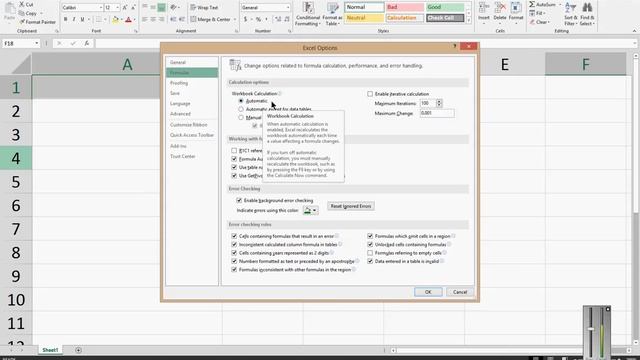
Task: Toggle R1C1 reference style checkbox
Action: point(234,151)
